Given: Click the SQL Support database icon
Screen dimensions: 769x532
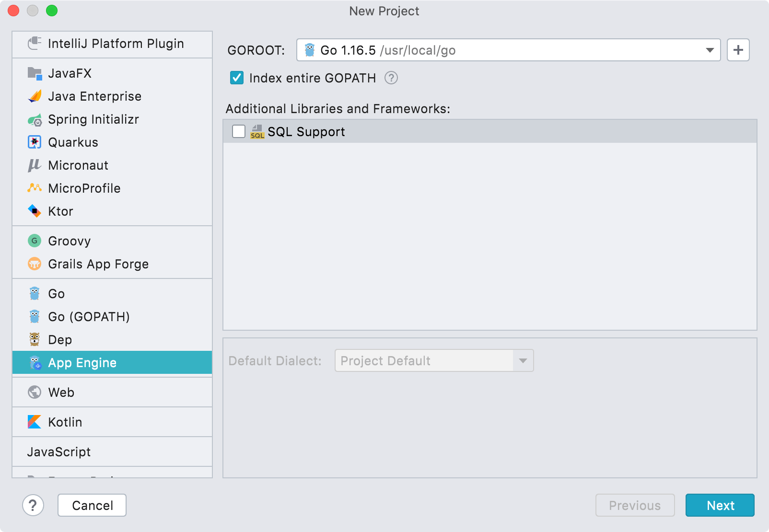Looking at the screenshot, I should [257, 131].
